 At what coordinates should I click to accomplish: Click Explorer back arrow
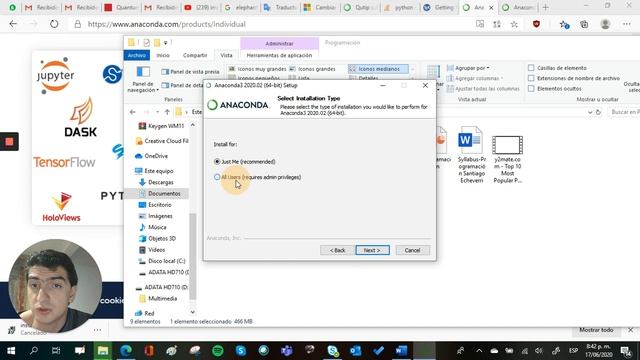(133, 112)
